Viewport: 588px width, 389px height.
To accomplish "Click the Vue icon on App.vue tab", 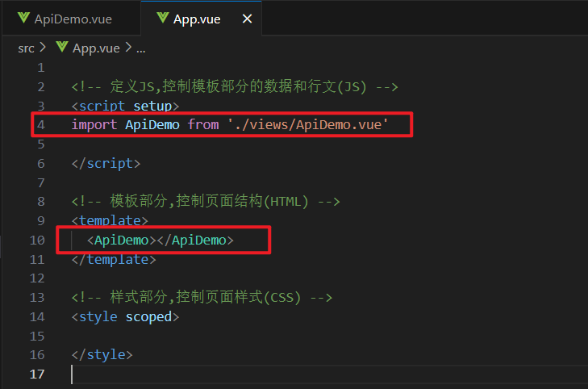I will [x=162, y=18].
